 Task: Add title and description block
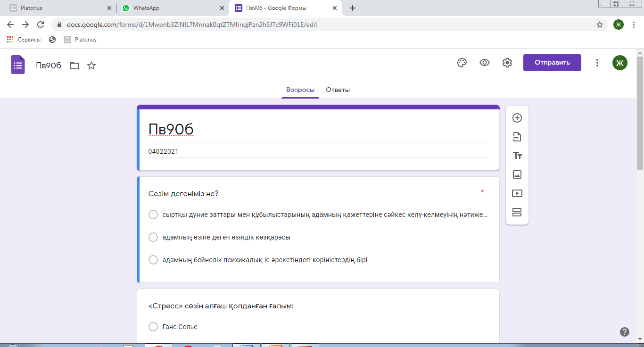pyautogui.click(x=517, y=156)
